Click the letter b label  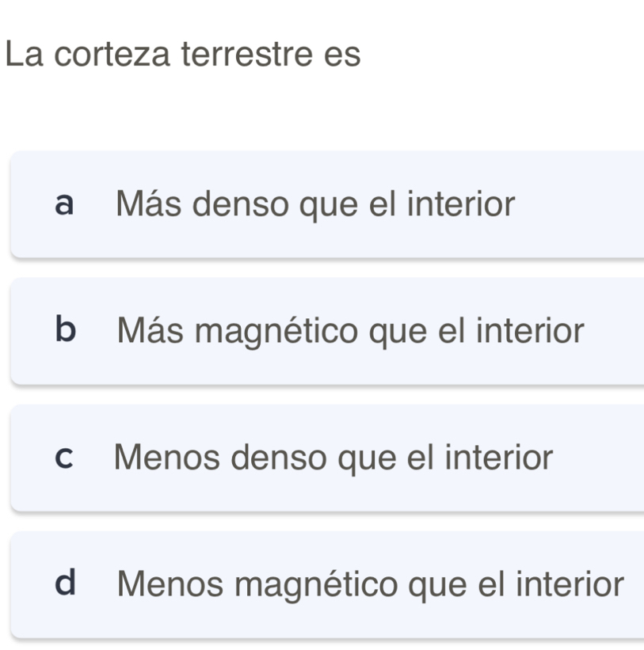[67, 330]
